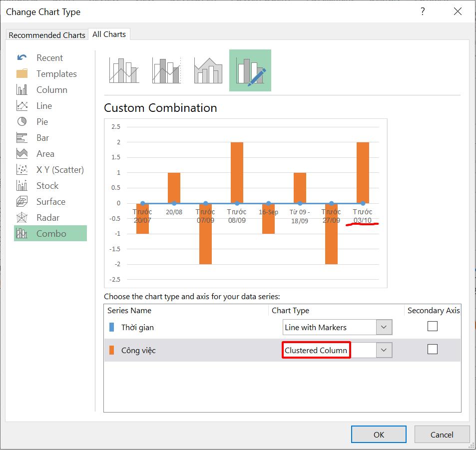Open the Line with Markers dropdown
476x450 pixels.
384,327
